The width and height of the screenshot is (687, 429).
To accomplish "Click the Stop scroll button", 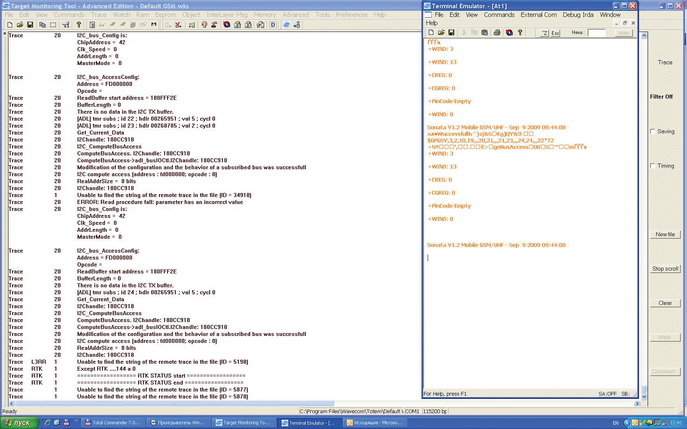I will coord(665,269).
